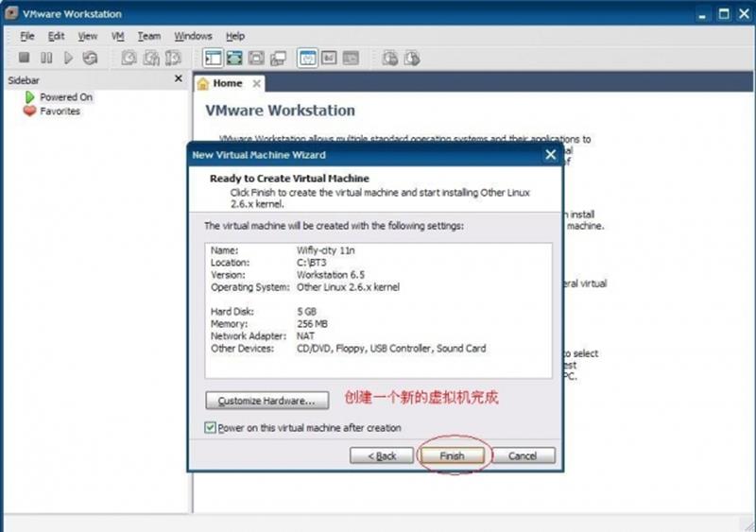Click the version value 'Workstation 6.5'
This screenshot has height=532, width=756.
coord(330,275)
